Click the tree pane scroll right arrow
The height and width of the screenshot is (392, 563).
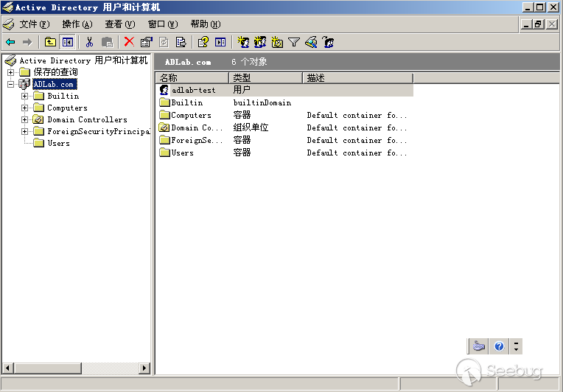coord(144,368)
